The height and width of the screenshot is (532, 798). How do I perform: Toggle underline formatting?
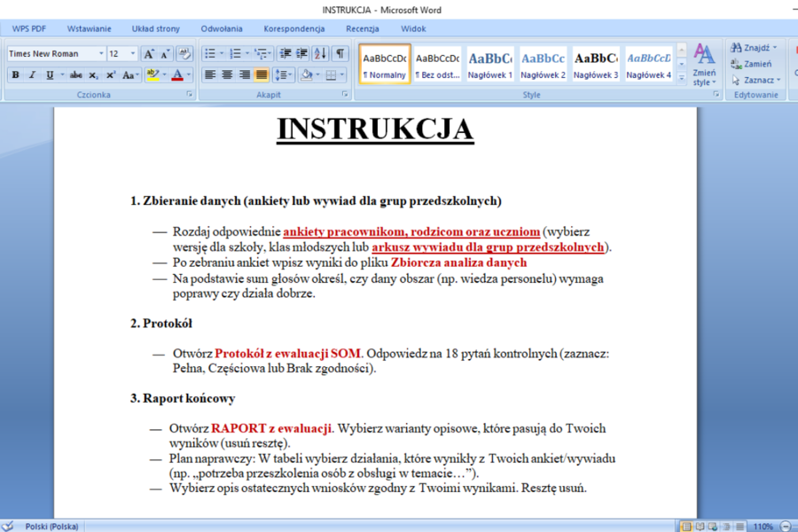pyautogui.click(x=50, y=74)
